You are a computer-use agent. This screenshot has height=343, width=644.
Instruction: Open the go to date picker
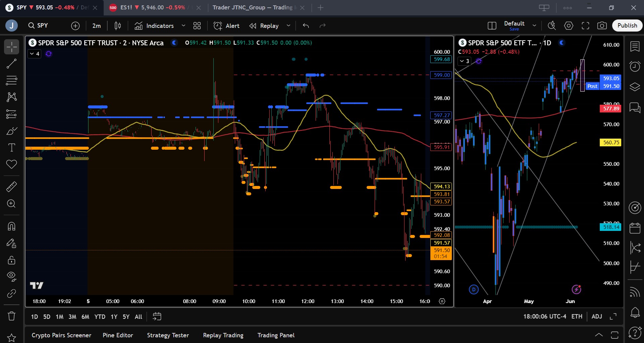coord(157,316)
